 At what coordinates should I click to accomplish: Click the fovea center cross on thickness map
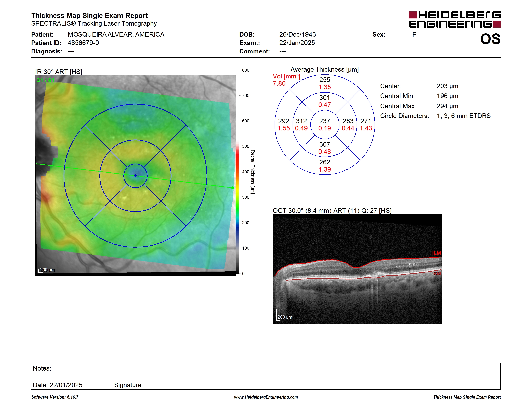coord(136,176)
